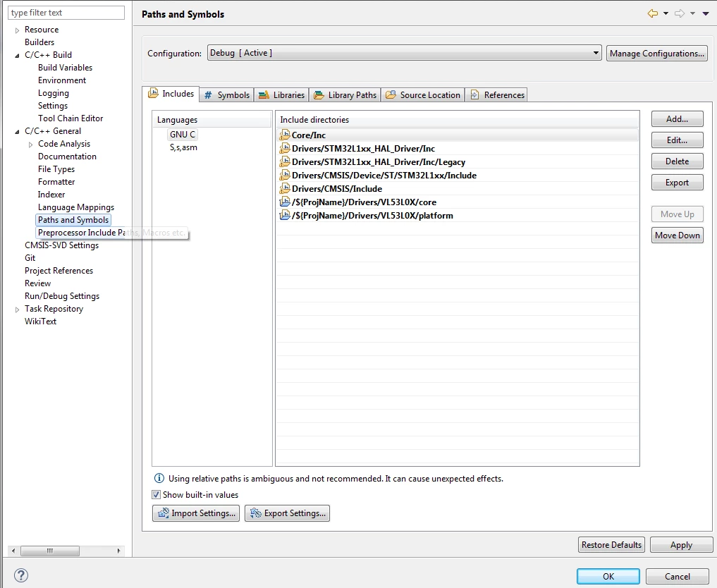This screenshot has height=588, width=717.
Task: Click Restore Defaults button
Action: point(611,544)
